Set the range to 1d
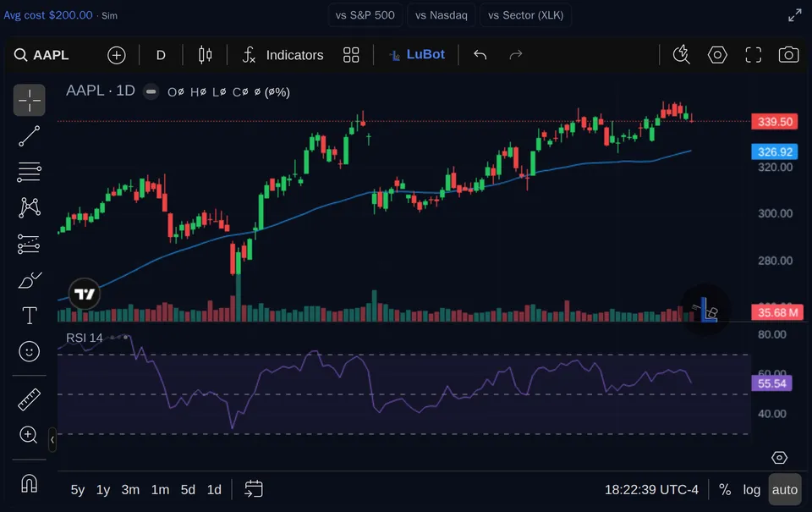 click(x=214, y=490)
